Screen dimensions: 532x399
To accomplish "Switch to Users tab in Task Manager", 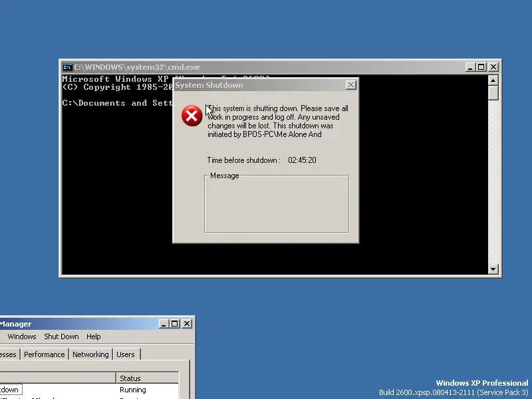I will [126, 354].
